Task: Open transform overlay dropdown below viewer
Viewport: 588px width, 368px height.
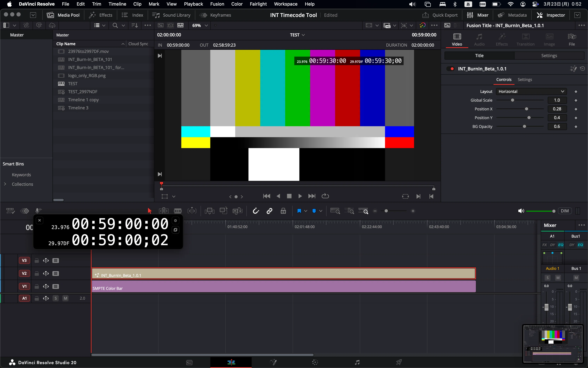Action: pyautogui.click(x=174, y=196)
